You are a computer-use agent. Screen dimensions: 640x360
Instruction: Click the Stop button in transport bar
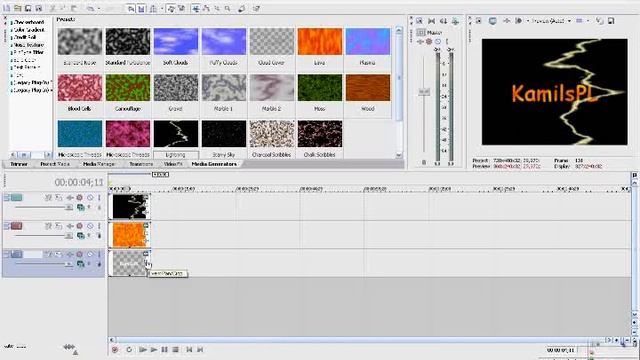tap(175, 350)
